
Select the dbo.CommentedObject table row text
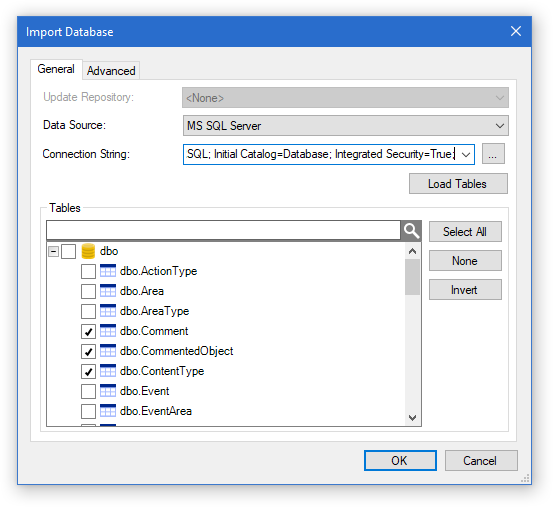176,351
